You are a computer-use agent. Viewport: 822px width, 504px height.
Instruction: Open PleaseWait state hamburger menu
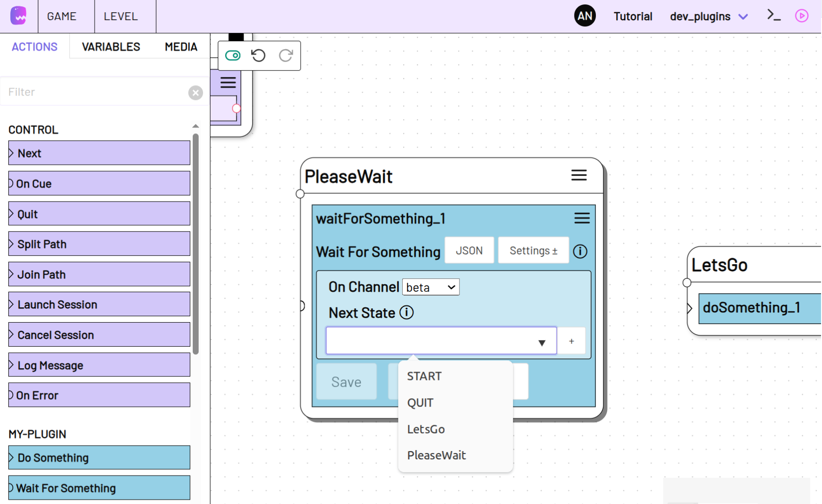[x=579, y=176]
